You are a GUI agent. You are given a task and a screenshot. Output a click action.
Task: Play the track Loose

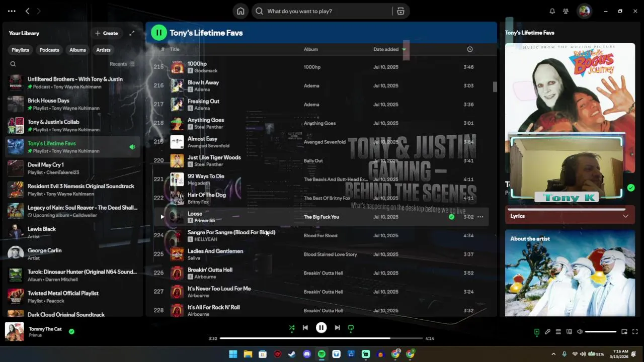[x=162, y=217]
